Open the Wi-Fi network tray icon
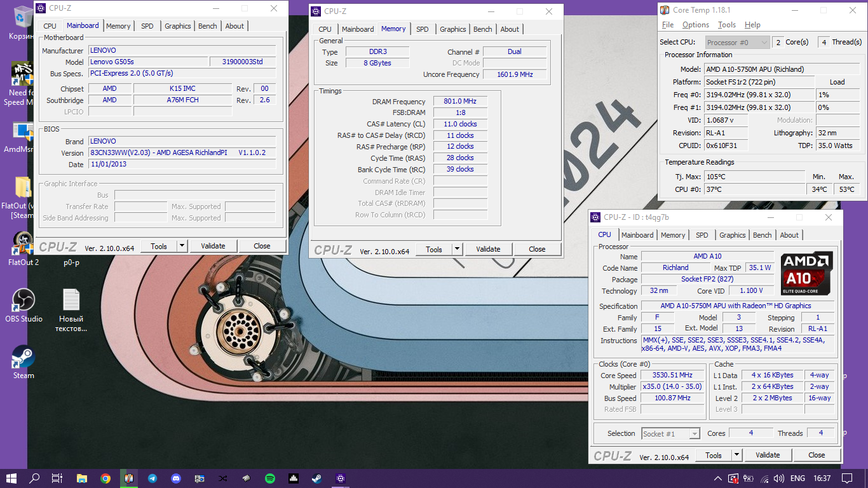 pos(764,478)
